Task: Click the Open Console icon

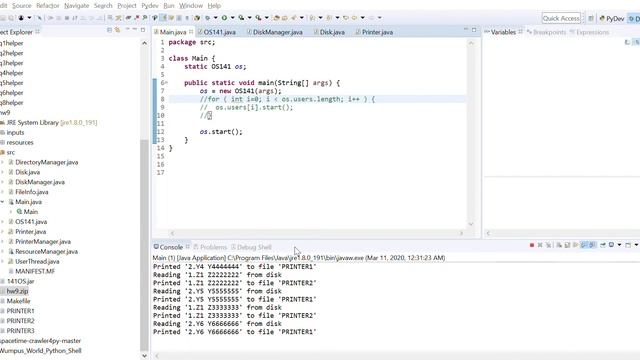Action: tap(628, 245)
